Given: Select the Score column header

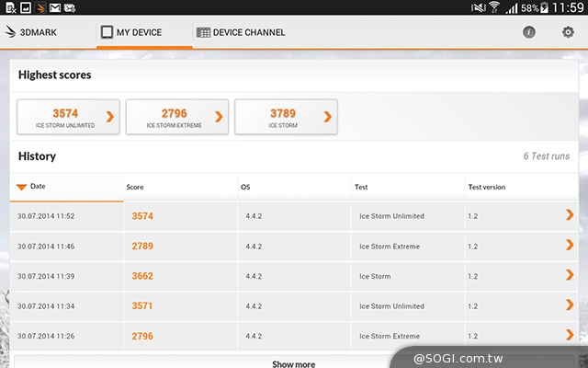Looking at the screenshot, I should (135, 187).
